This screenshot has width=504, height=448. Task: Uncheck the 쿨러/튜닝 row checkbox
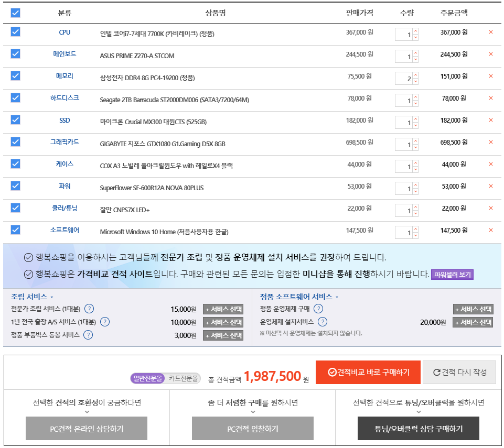click(15, 208)
